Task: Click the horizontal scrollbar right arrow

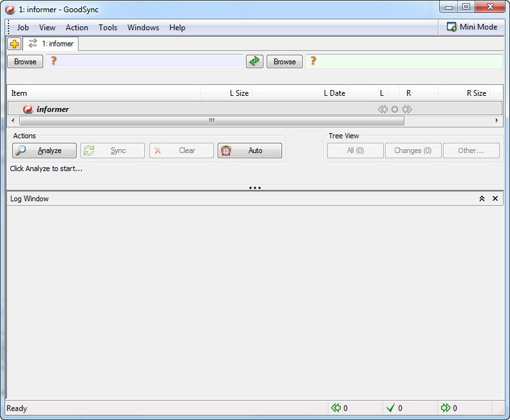Action: (496, 120)
